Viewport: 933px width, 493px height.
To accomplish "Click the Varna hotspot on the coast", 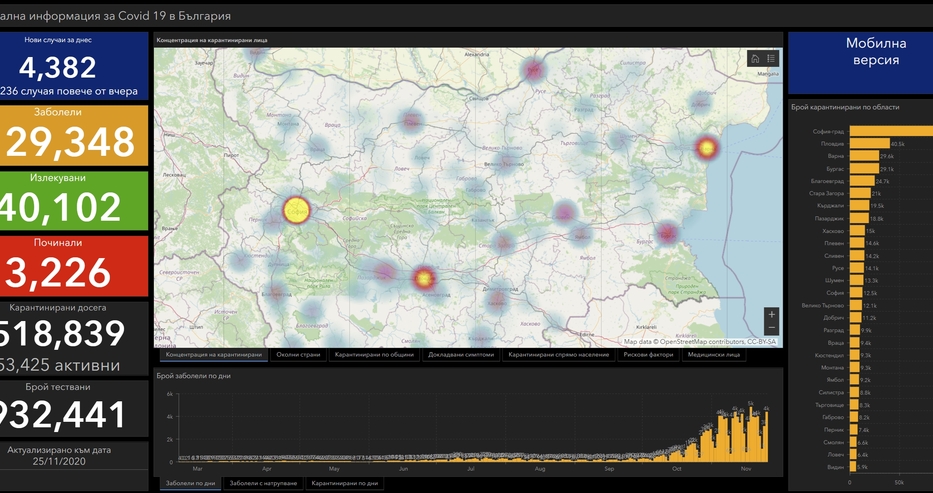I will [x=707, y=147].
